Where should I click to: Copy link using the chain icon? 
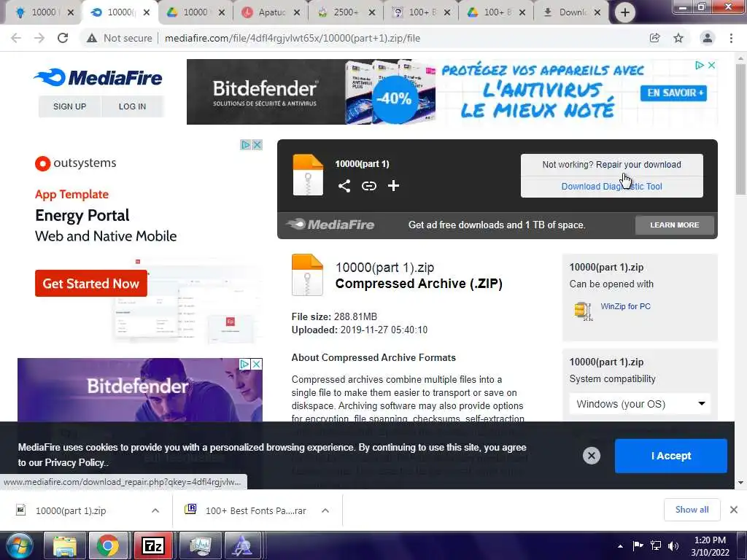coord(368,186)
